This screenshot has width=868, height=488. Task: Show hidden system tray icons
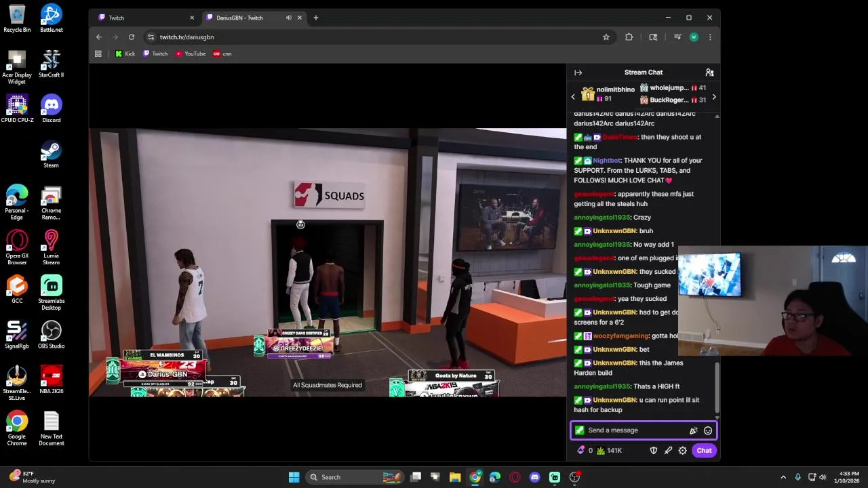(783, 477)
